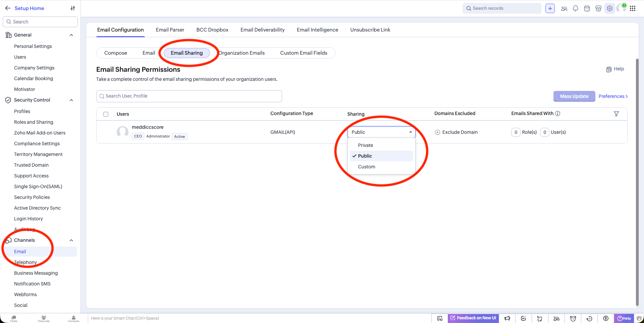Collapse the Security Control section

(71, 100)
